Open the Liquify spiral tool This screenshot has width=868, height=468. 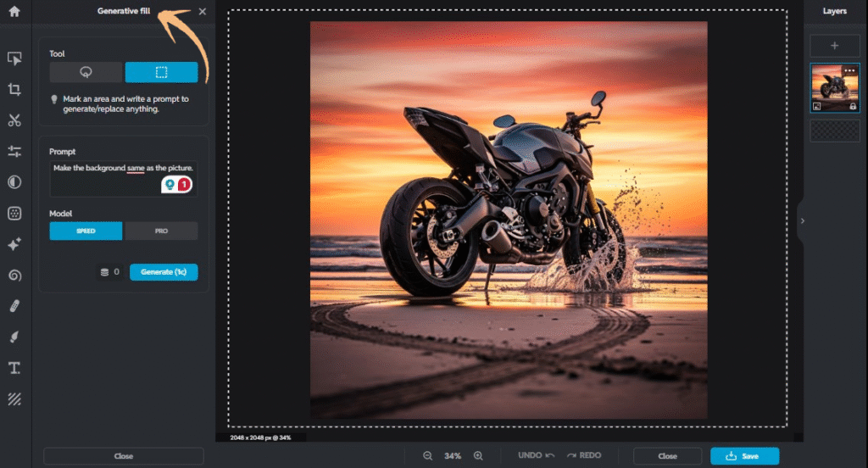coord(14,276)
